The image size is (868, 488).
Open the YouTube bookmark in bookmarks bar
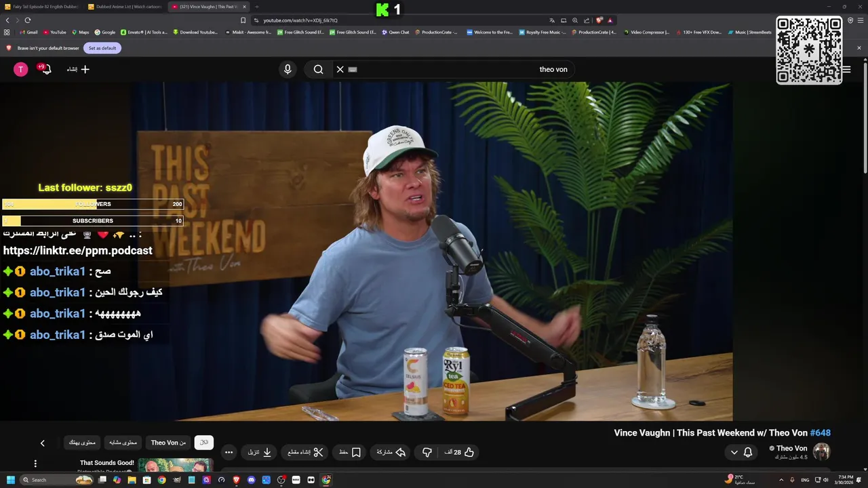point(54,32)
